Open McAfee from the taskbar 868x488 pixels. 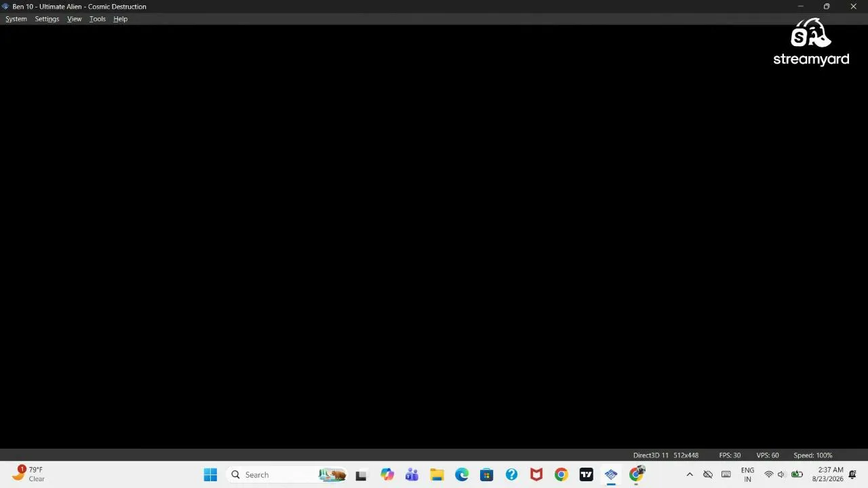[x=536, y=475]
